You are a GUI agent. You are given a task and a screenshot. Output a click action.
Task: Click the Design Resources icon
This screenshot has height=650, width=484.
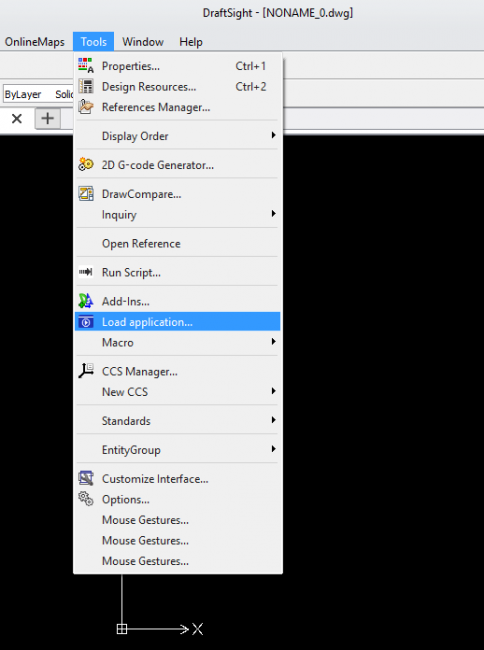86,86
